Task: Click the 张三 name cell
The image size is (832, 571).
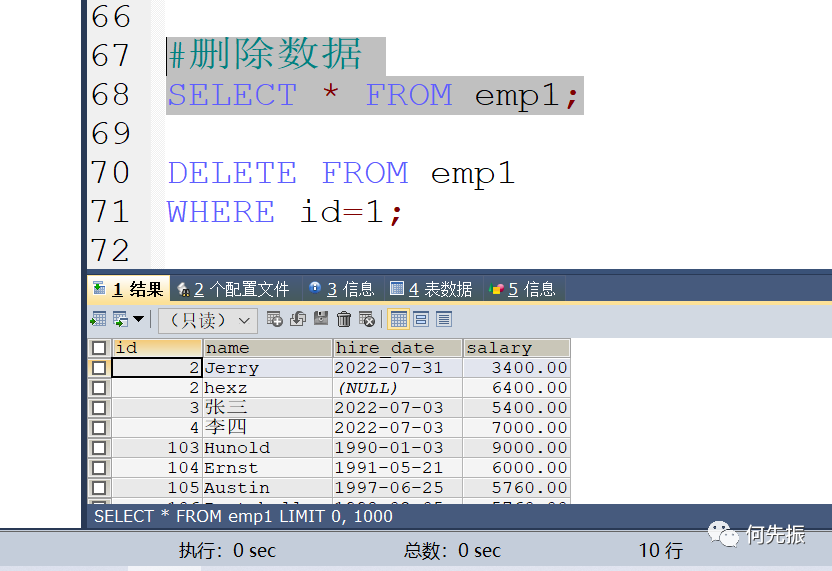Action: coord(267,408)
